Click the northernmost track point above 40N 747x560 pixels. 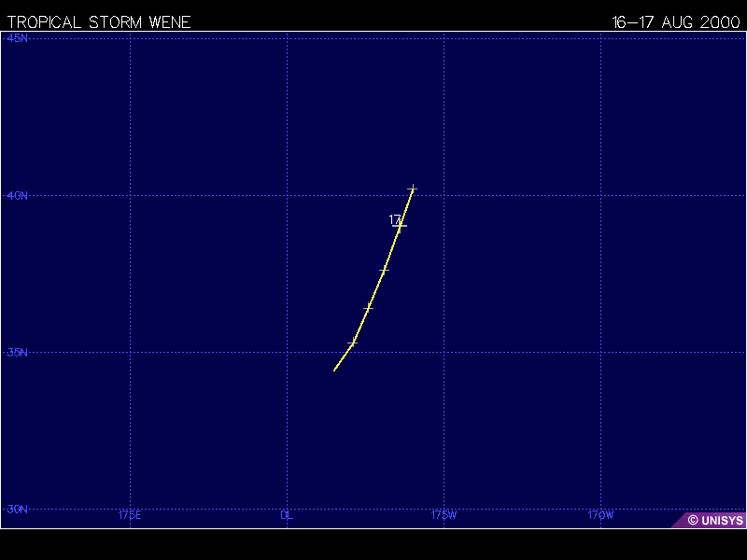point(413,189)
